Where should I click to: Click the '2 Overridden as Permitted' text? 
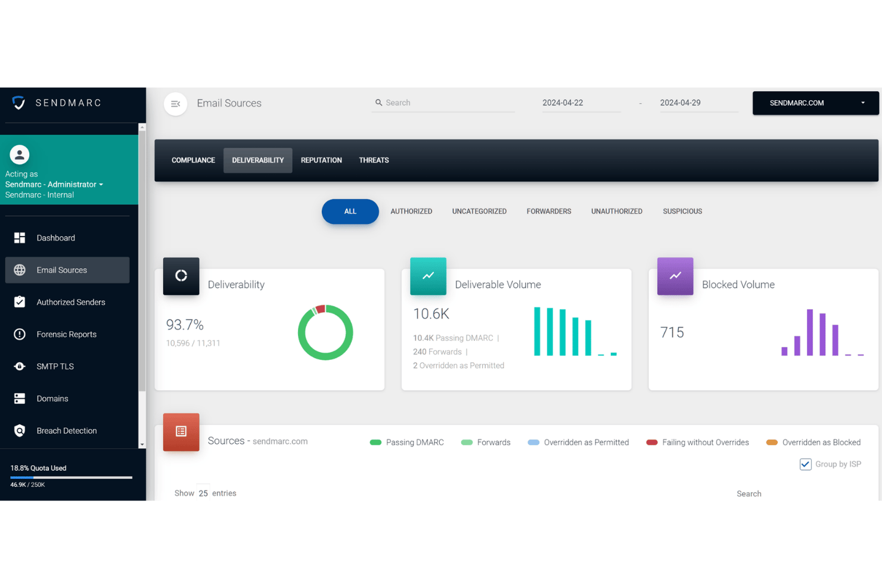coord(458,366)
